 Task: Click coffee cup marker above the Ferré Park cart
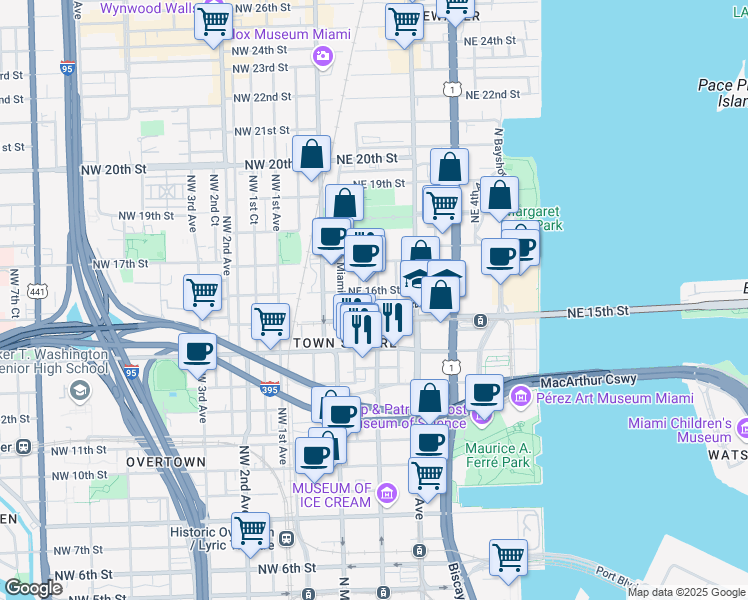[x=429, y=443]
